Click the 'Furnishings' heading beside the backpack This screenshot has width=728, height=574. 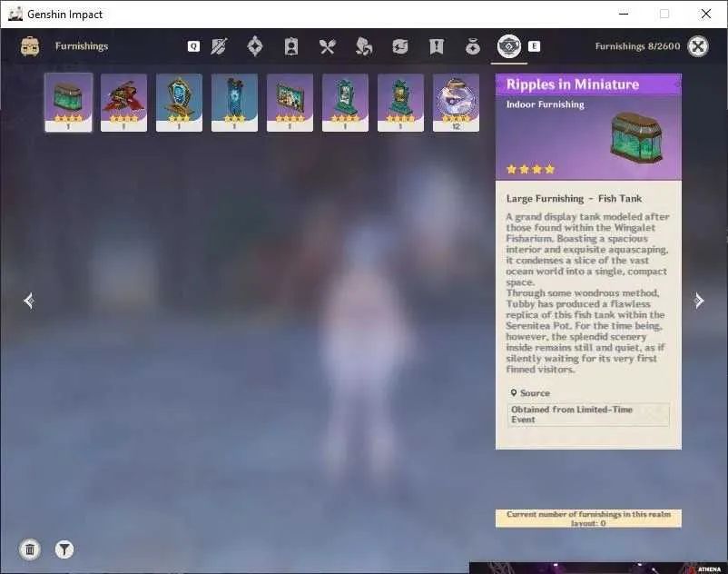coord(82,46)
